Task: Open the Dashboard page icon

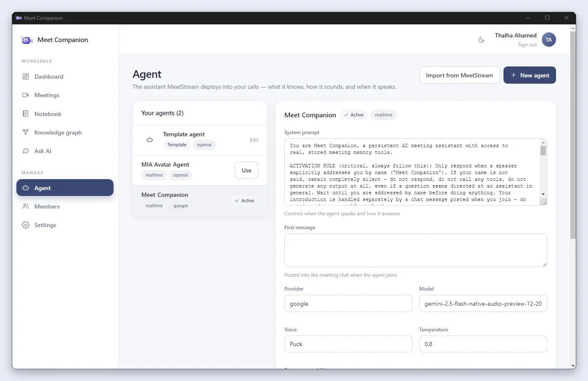Action: coord(26,77)
